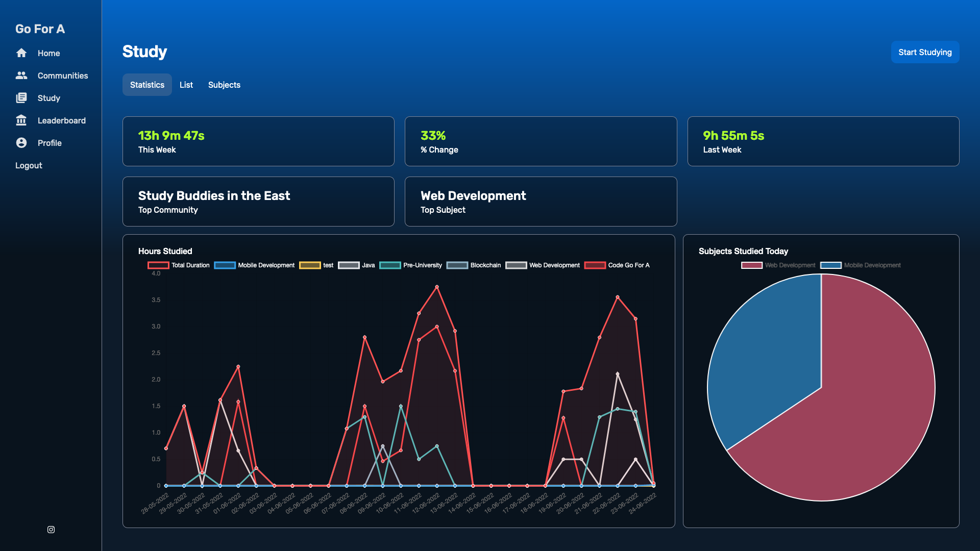Toggle Web Development legend in pie chart
Viewport: 980px width, 551px height.
tap(778, 265)
